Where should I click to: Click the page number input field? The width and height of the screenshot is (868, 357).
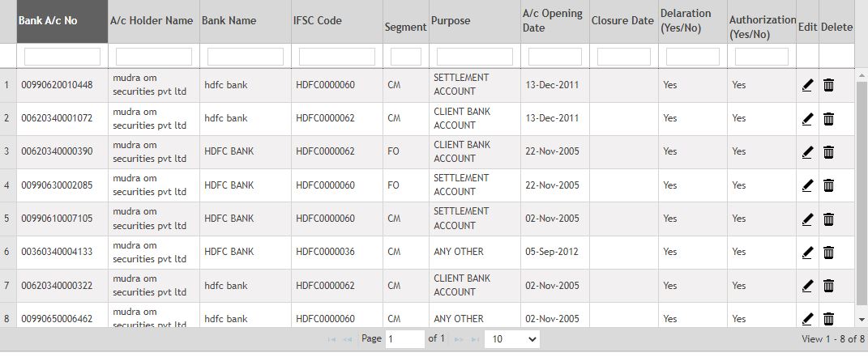coord(405,339)
